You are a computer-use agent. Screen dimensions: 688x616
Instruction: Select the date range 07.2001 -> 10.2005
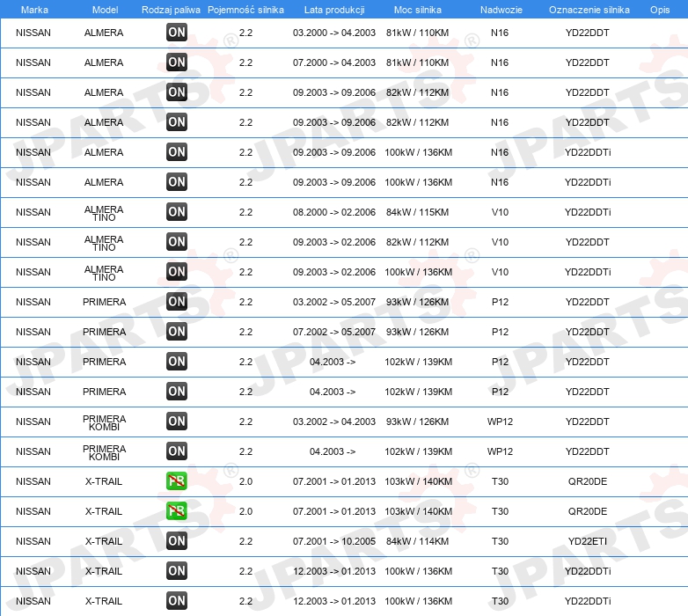pos(334,541)
